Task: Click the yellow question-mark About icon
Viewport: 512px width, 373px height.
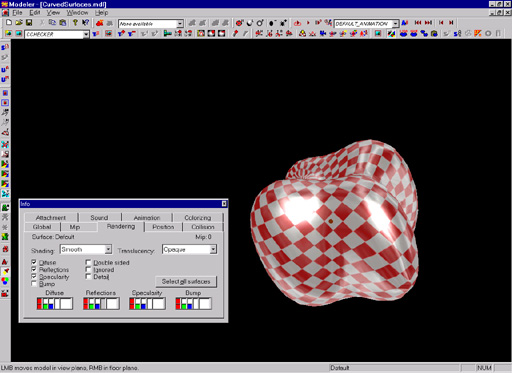Action: click(75, 23)
